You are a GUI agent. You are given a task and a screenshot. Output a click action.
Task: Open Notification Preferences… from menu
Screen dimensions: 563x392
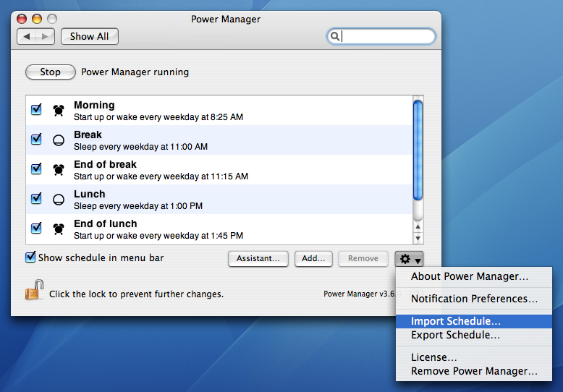[x=473, y=299]
